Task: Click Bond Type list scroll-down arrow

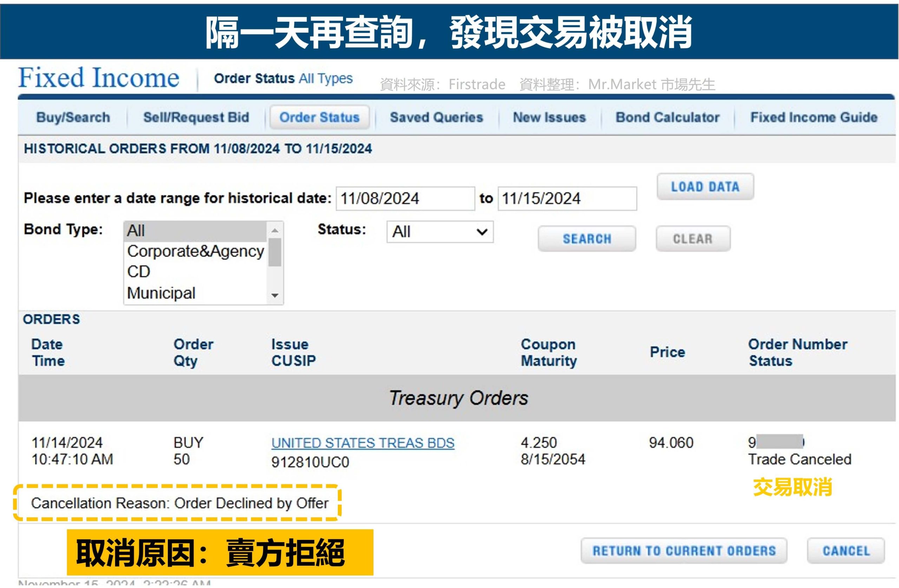Action: click(275, 295)
